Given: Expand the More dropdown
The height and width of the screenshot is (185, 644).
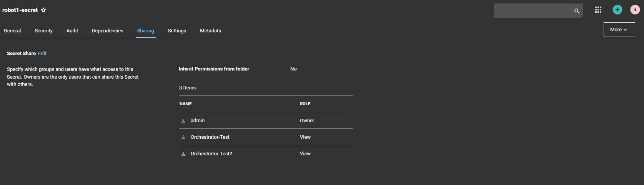Looking at the screenshot, I should point(619,30).
